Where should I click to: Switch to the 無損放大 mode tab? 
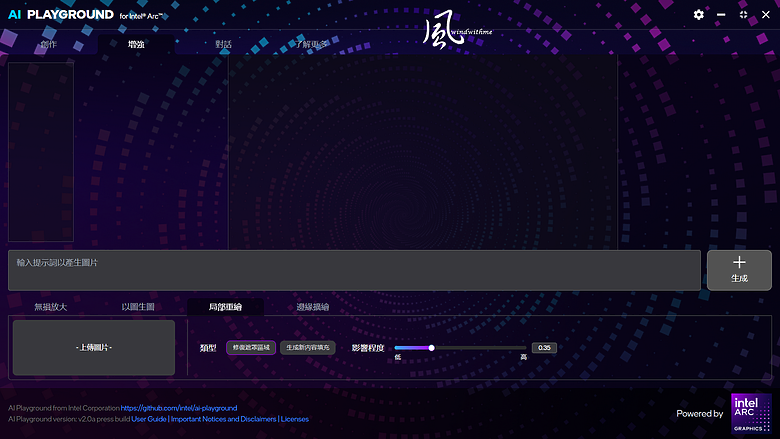51,307
